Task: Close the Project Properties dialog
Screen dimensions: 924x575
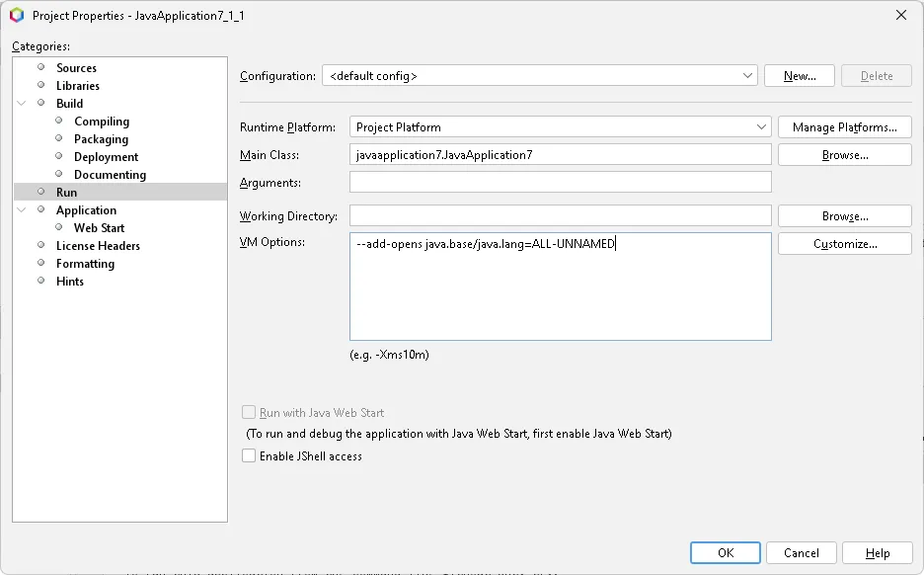Action: (x=900, y=15)
